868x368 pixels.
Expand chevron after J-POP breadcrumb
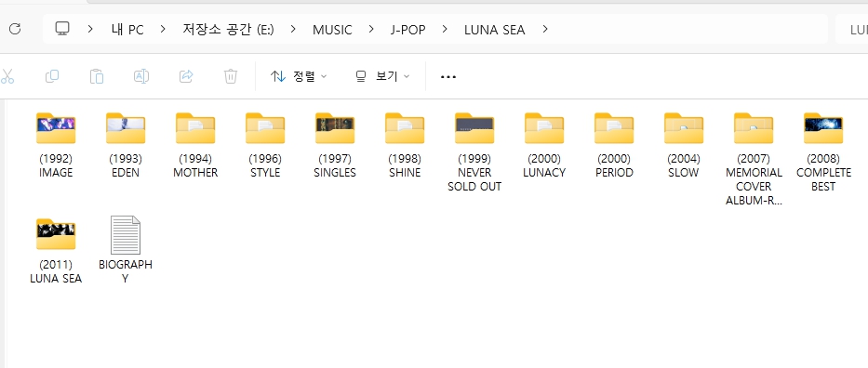pos(445,30)
